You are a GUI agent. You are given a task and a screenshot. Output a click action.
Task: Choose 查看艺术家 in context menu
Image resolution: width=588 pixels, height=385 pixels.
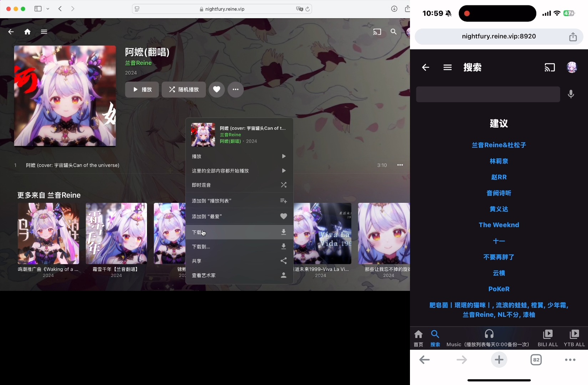[239, 275]
